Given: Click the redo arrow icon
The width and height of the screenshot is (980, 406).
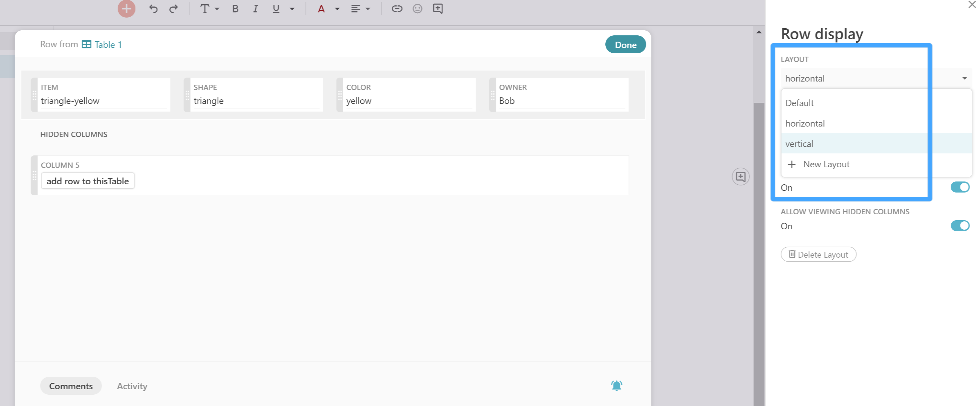Looking at the screenshot, I should [173, 8].
